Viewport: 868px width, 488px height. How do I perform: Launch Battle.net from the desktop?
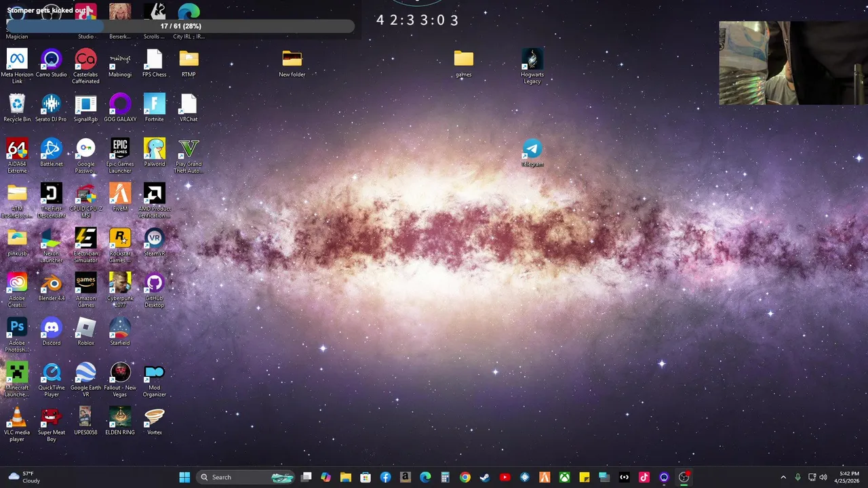pyautogui.click(x=51, y=153)
